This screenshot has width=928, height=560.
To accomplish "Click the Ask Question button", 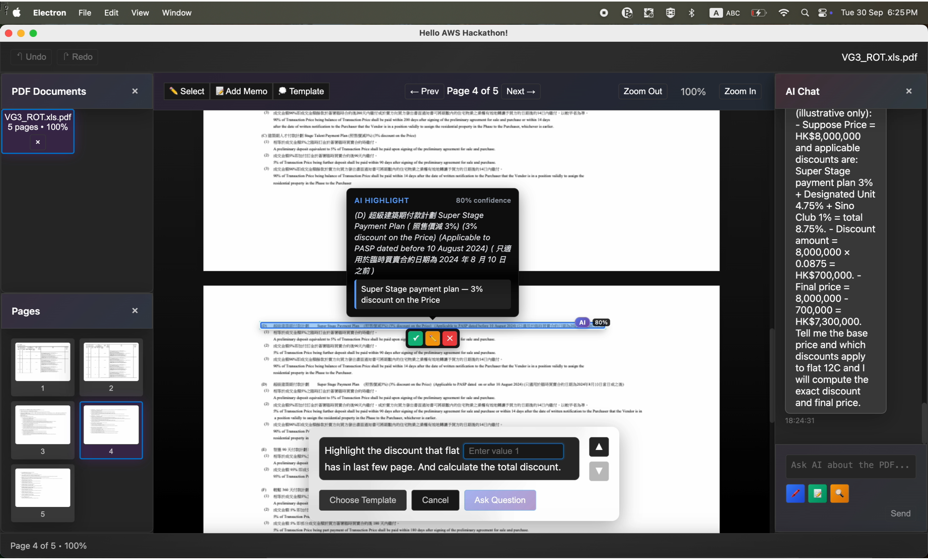I will click(x=499, y=500).
